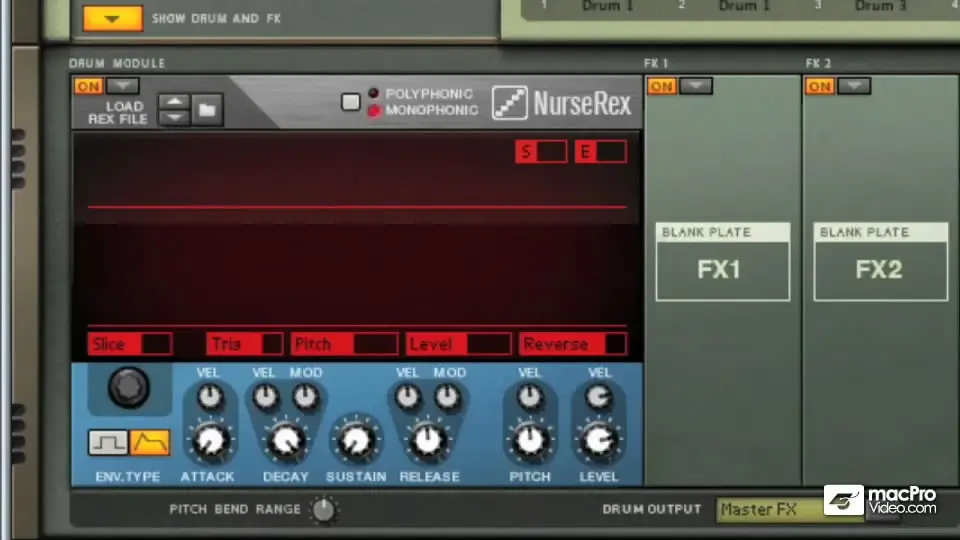Image resolution: width=960 pixels, height=540 pixels.
Task: Toggle the FX 1 ON button
Action: 662,86
